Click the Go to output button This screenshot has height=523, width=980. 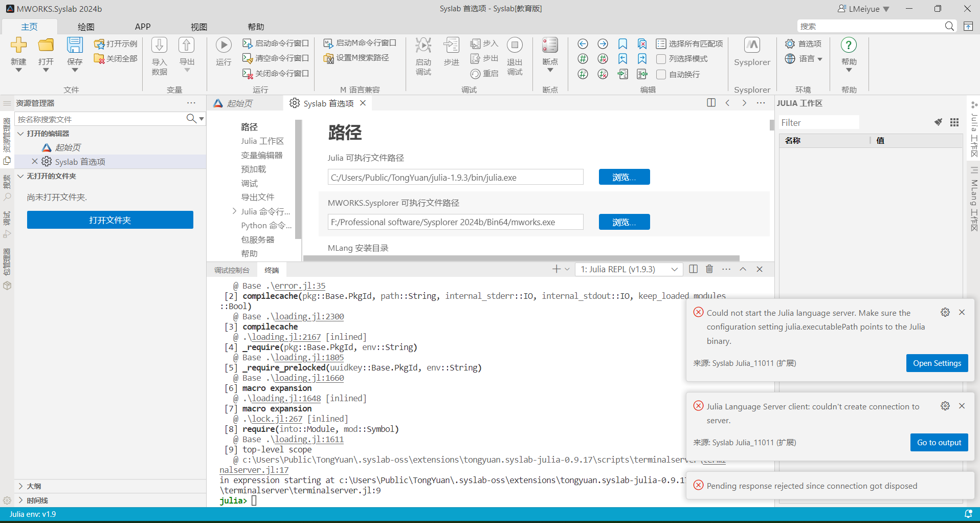[x=939, y=443]
